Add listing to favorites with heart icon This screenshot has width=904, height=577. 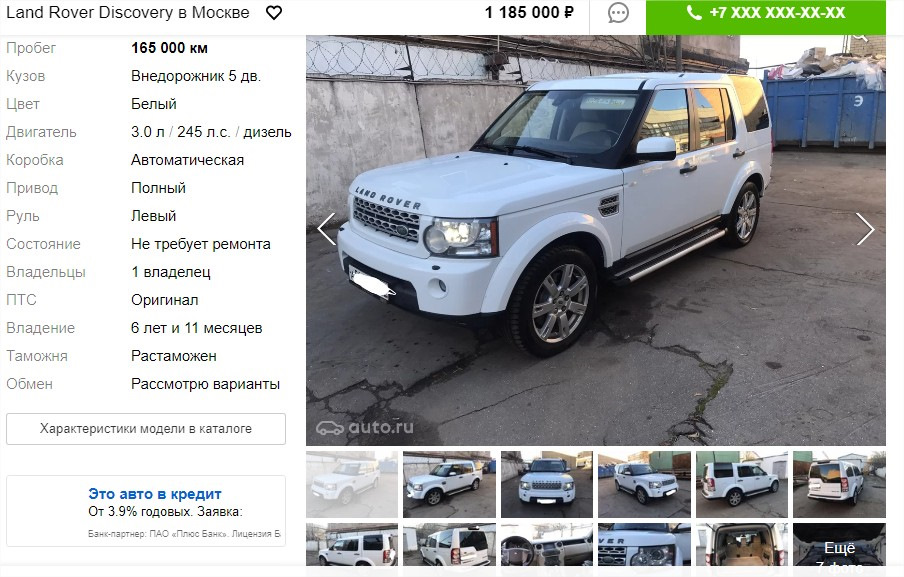tap(274, 13)
